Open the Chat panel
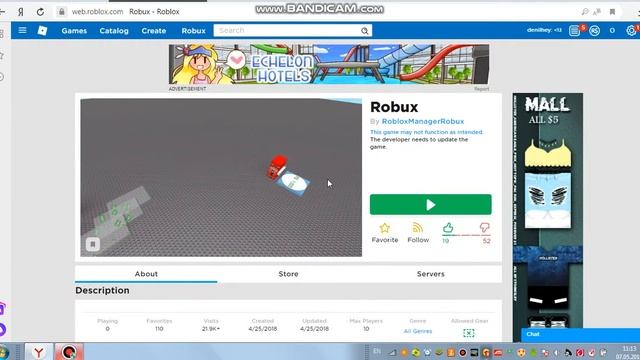 580,334
